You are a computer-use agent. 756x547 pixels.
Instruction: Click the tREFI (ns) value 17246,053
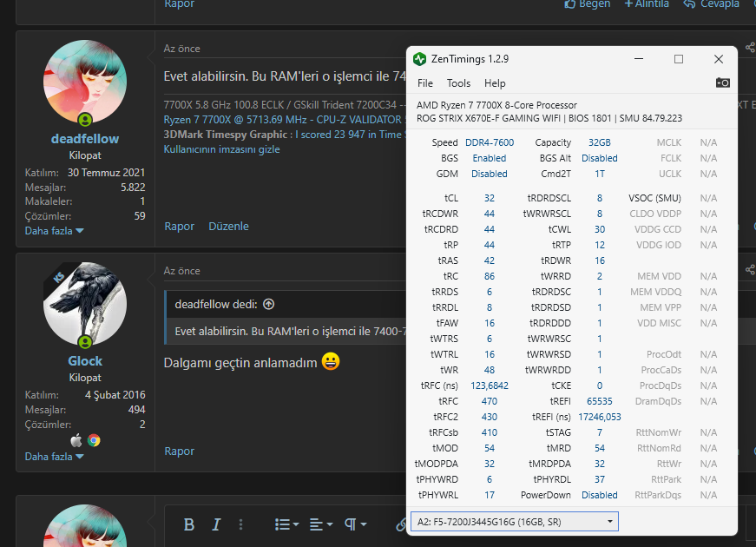tap(599, 417)
